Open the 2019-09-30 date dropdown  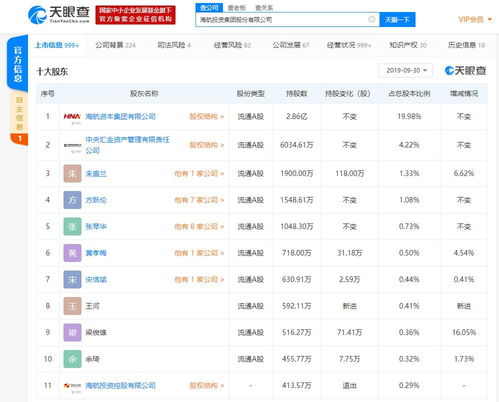coord(406,71)
